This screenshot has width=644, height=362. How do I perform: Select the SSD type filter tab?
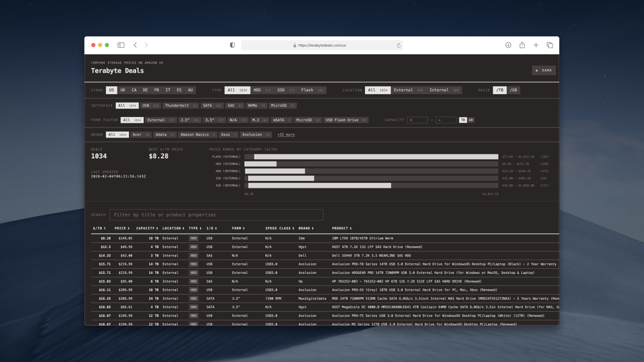tap(281, 90)
